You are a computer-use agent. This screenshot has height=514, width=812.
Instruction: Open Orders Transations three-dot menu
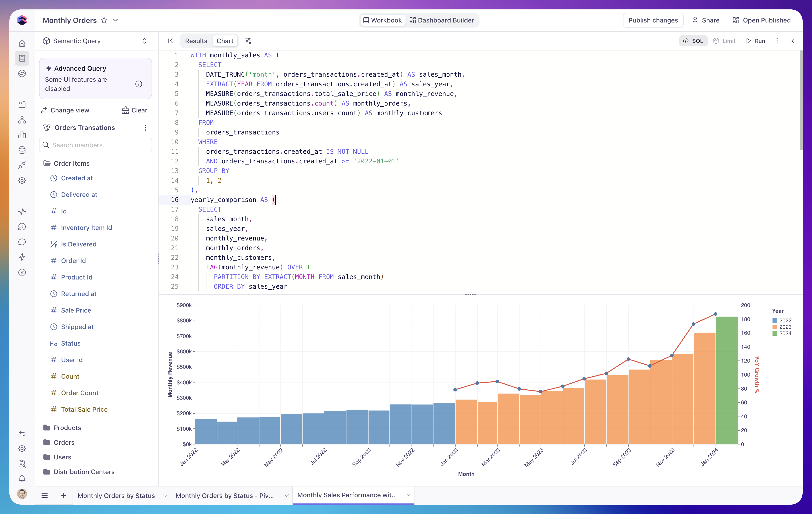coord(145,127)
